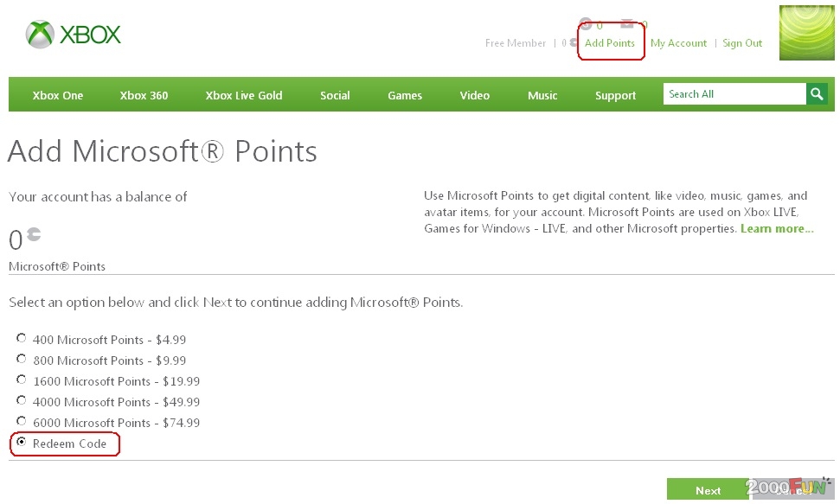Open the Support menu
Image resolution: width=840 pixels, height=504 pixels.
[x=616, y=95]
